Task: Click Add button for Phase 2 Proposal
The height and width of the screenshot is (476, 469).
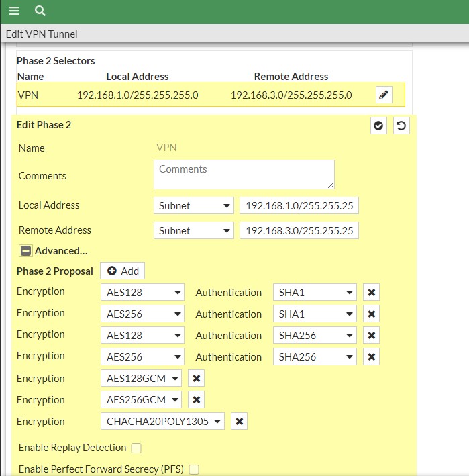Action: 122,271
